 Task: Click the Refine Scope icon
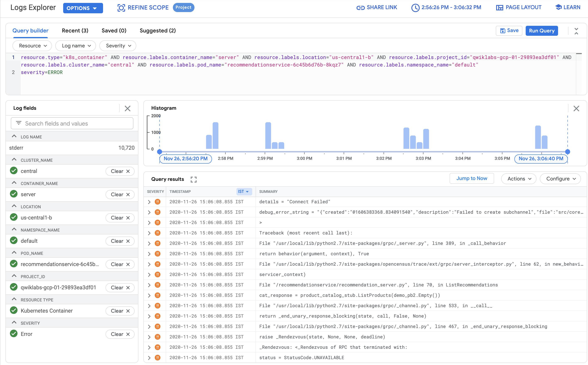coord(121,8)
